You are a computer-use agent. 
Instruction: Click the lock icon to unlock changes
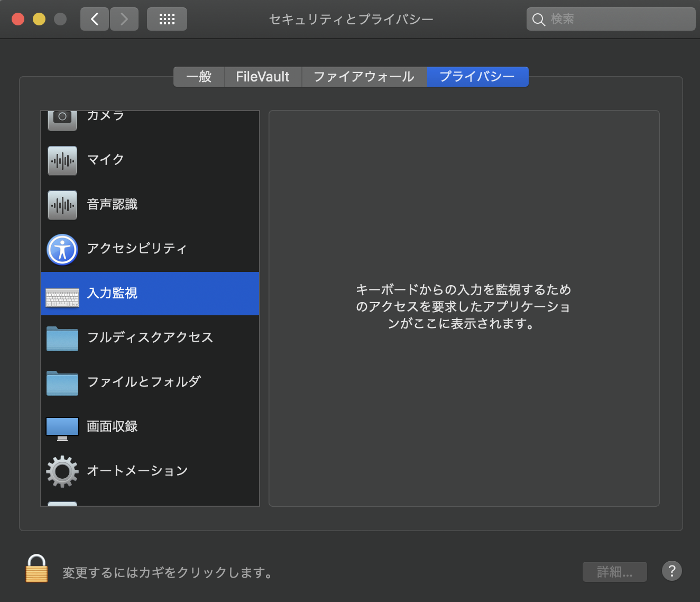(x=36, y=569)
